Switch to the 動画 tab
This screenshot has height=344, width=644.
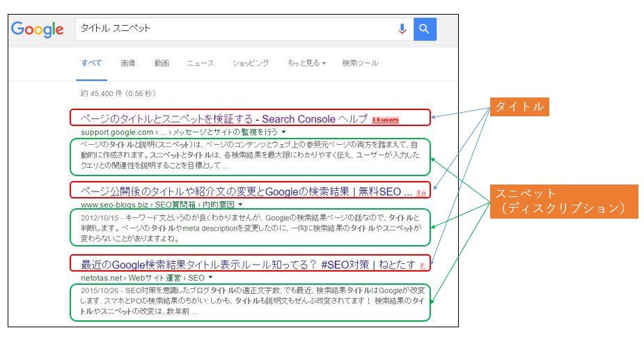[x=162, y=63]
